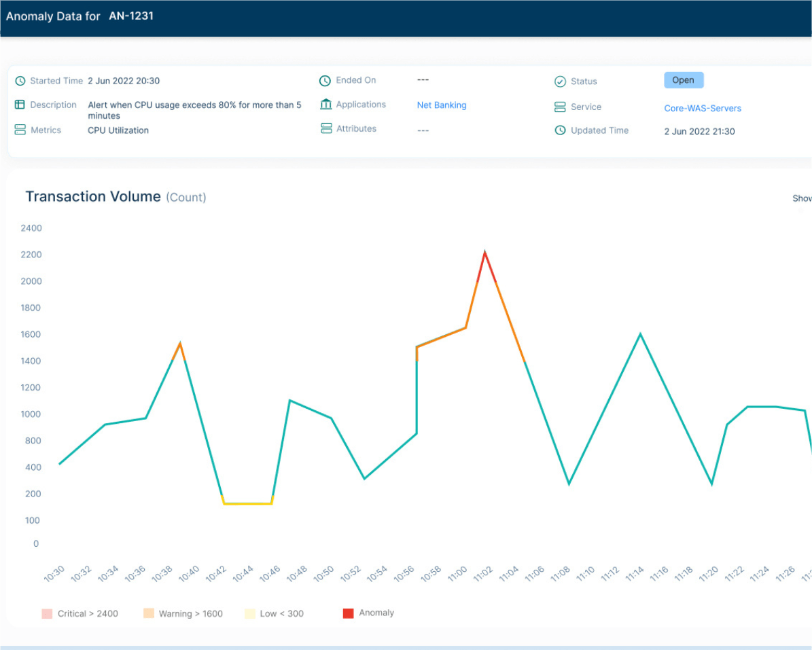This screenshot has height=650, width=812.
Task: Click the 11:02 time axis label
Action: 482,574
